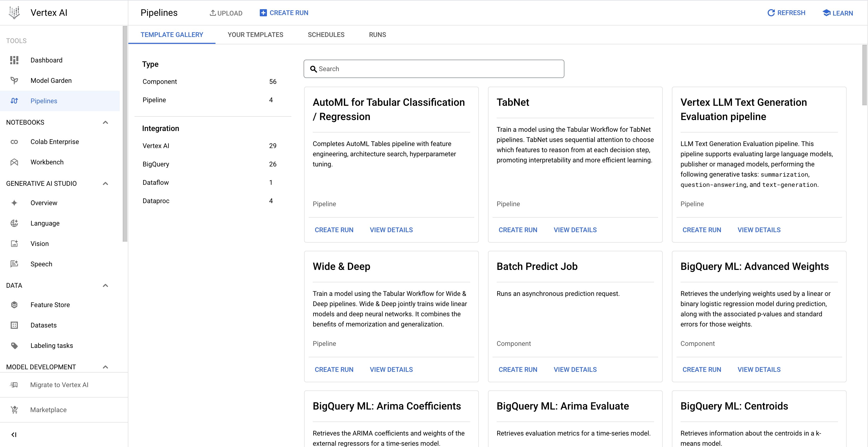
Task: Click the Pipelines navigation icon
Action: coord(15,101)
